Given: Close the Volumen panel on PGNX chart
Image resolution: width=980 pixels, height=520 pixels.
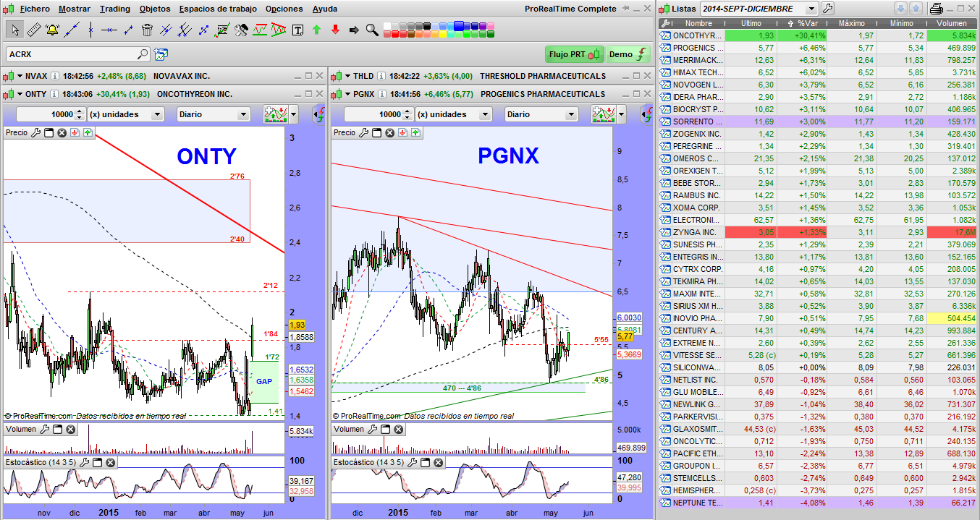Looking at the screenshot, I should tap(399, 430).
